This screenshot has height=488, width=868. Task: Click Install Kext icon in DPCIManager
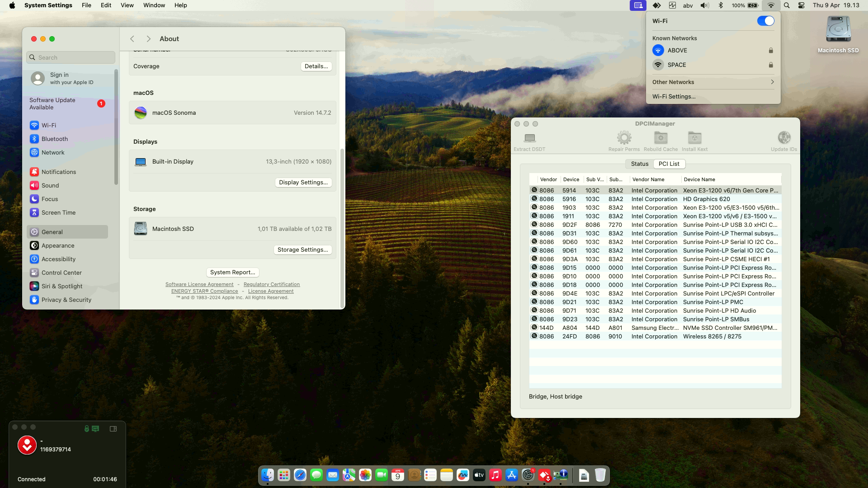[694, 137]
